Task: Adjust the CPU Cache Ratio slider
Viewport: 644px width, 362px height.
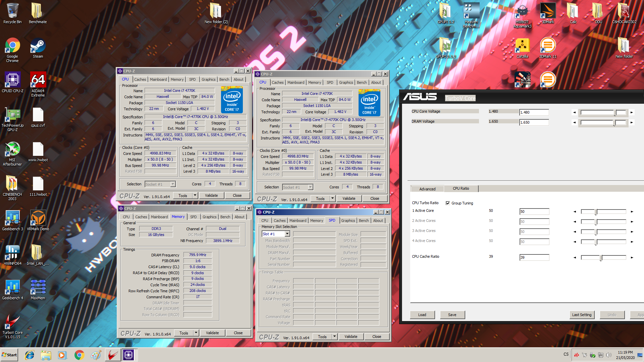Action: (x=603, y=257)
